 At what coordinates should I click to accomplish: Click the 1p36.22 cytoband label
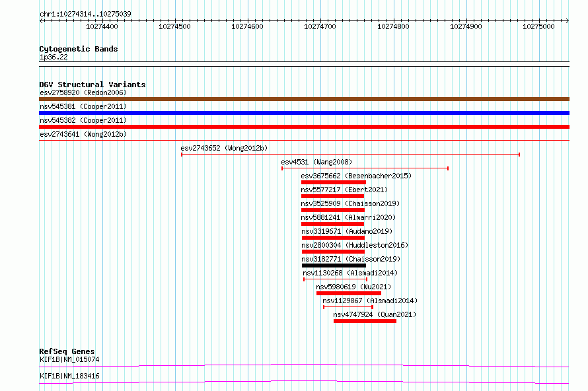(x=54, y=57)
